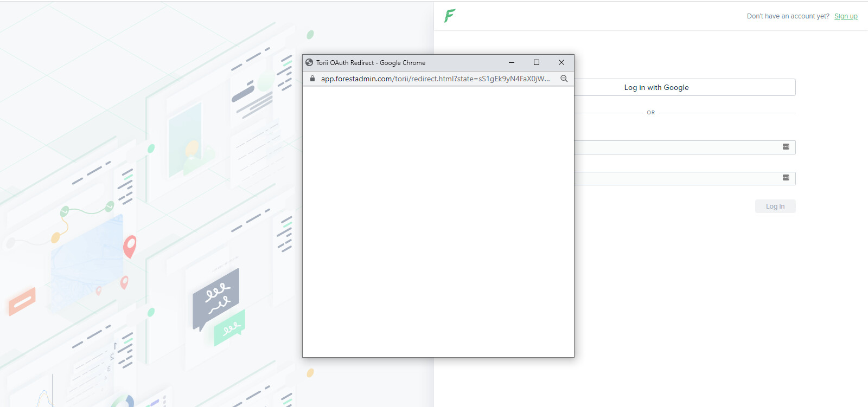This screenshot has width=868, height=407.
Task: Open password manager icon in the upper login field
Action: pyautogui.click(x=786, y=147)
